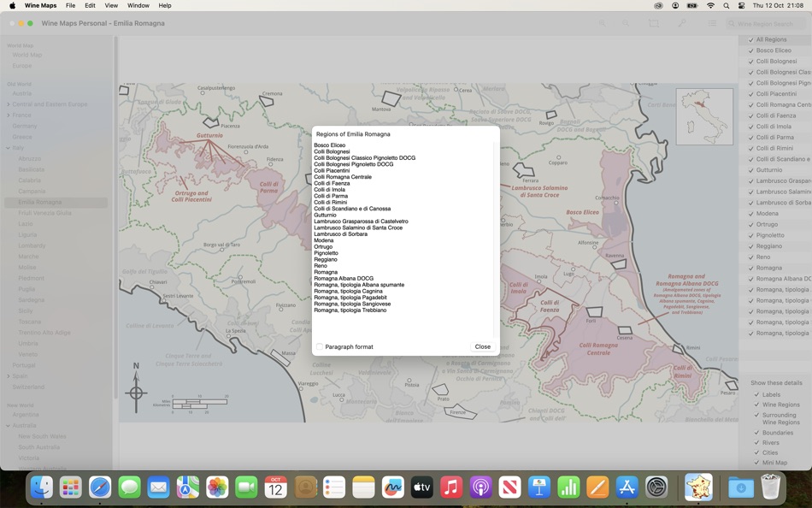812x508 pixels.
Task: Open the Wine Maps application menu
Action: [x=41, y=6]
